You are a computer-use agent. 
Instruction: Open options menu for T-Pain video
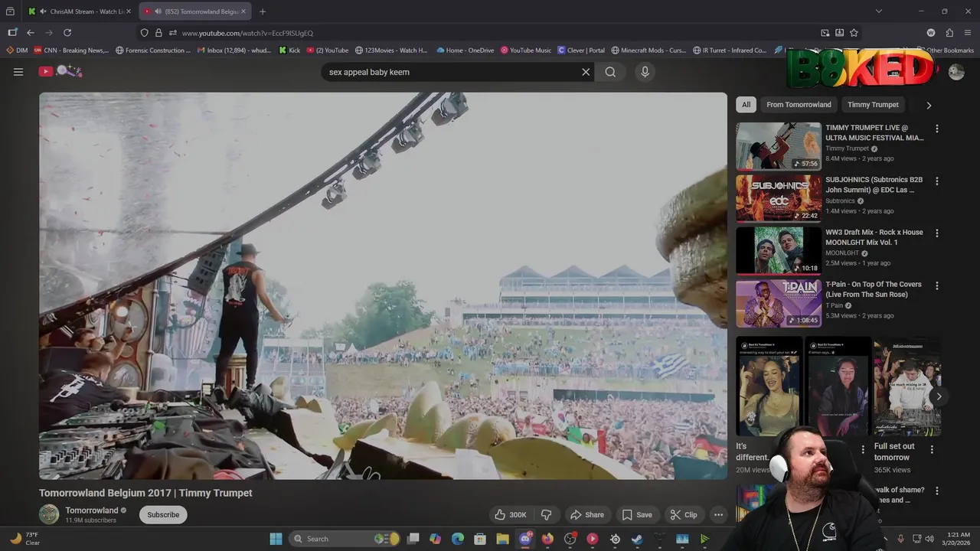coord(936,285)
